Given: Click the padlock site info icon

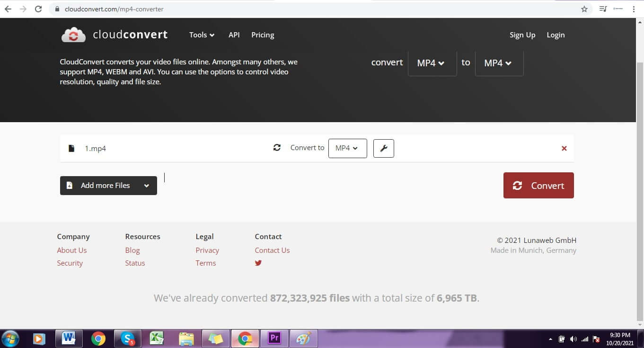Looking at the screenshot, I should [x=58, y=9].
